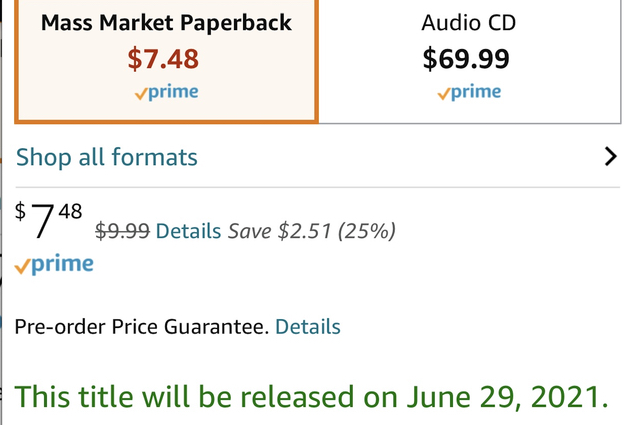Click the Pre-order Price Guarantee text

pyautogui.click(x=141, y=327)
